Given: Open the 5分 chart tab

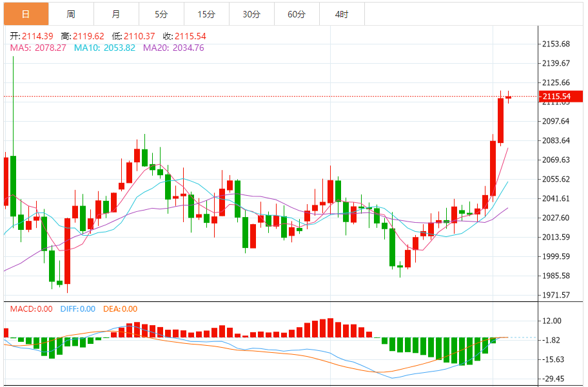Looking at the screenshot, I should coord(161,14).
